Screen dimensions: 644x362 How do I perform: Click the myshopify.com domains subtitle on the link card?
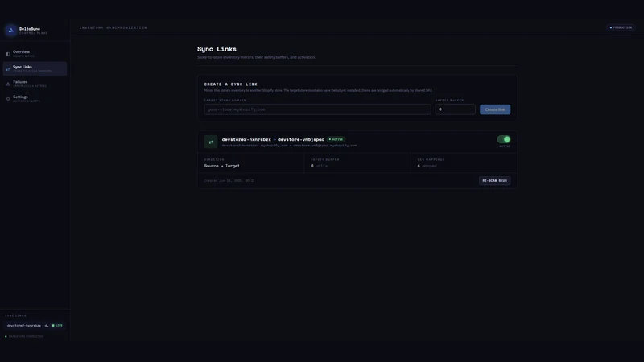289,146
